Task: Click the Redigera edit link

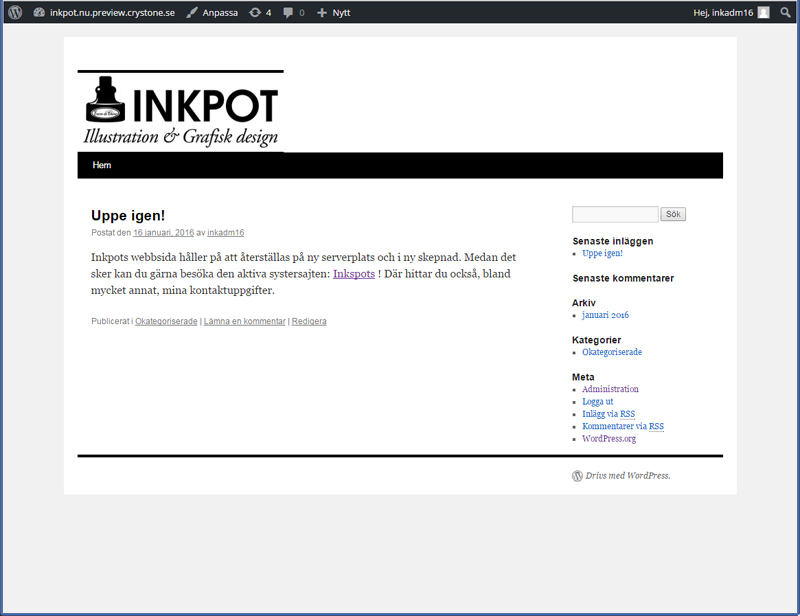Action: [309, 321]
